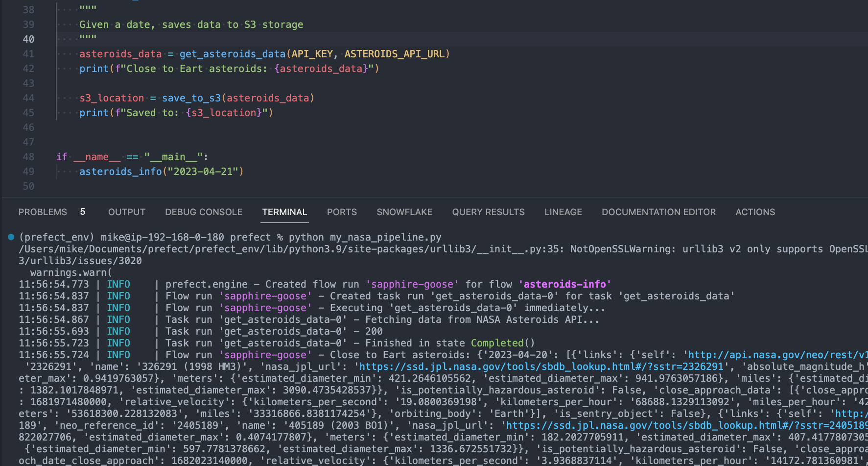Image resolution: width=868 pixels, height=466 pixels.
Task: Click the ASTEROIDS_API_URL argument in the editor
Action: [x=395, y=54]
